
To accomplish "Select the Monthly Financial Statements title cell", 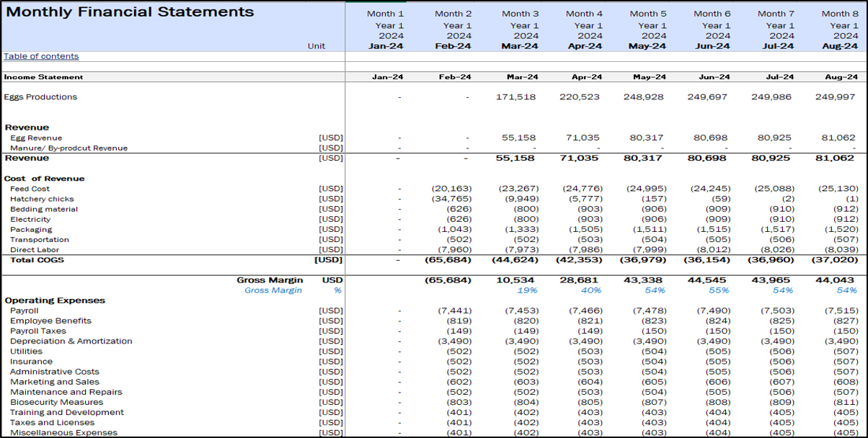I will [x=130, y=12].
